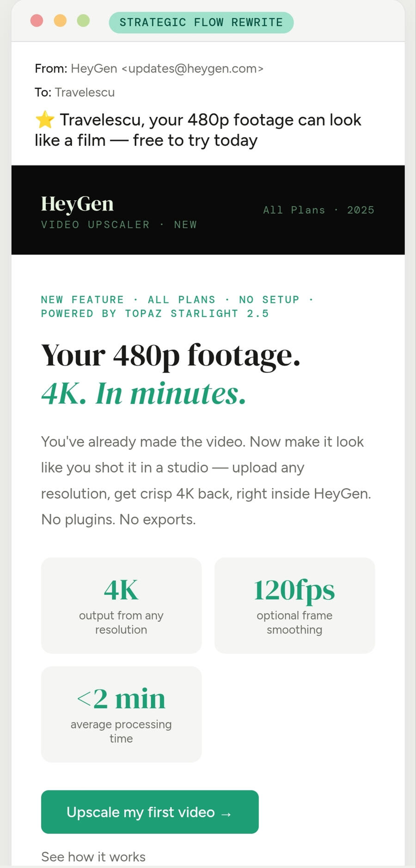Open the See how it works link

click(x=93, y=857)
